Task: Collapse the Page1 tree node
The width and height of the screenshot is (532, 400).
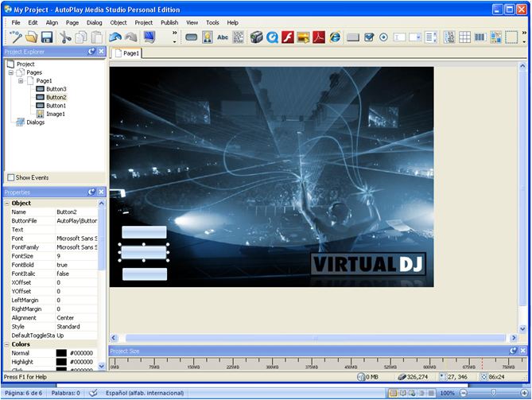Action: coord(21,81)
